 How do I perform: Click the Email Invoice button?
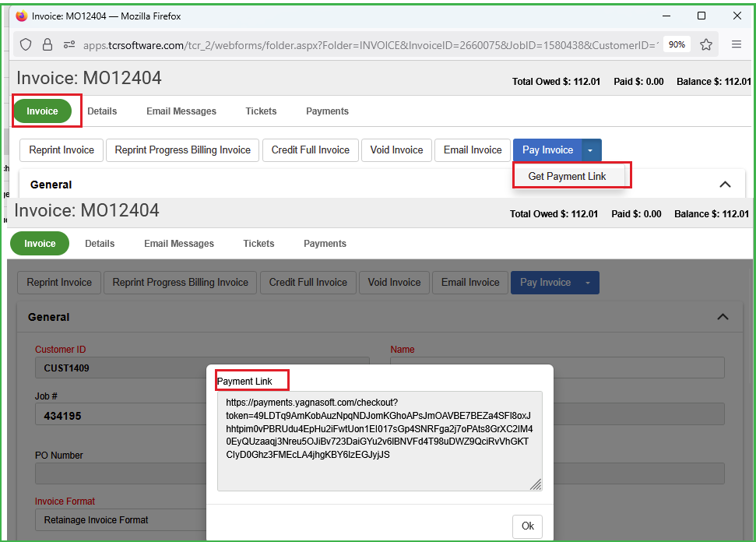pos(472,150)
